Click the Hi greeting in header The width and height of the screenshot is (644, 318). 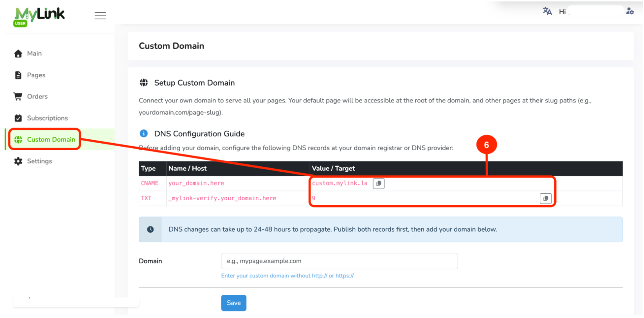coord(562,11)
